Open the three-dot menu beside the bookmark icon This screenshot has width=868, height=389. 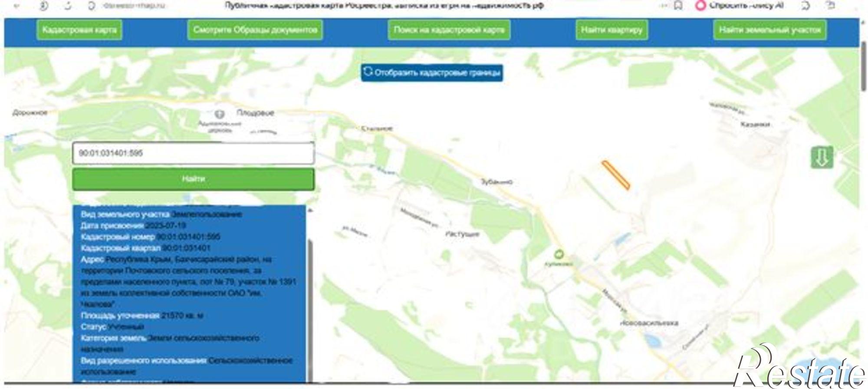click(x=664, y=6)
